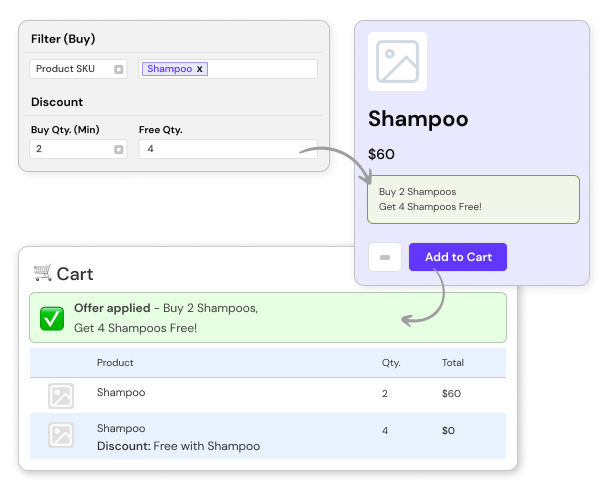The width and height of the screenshot is (610, 500).
Task: Click the Qty. column header
Action: click(x=390, y=362)
